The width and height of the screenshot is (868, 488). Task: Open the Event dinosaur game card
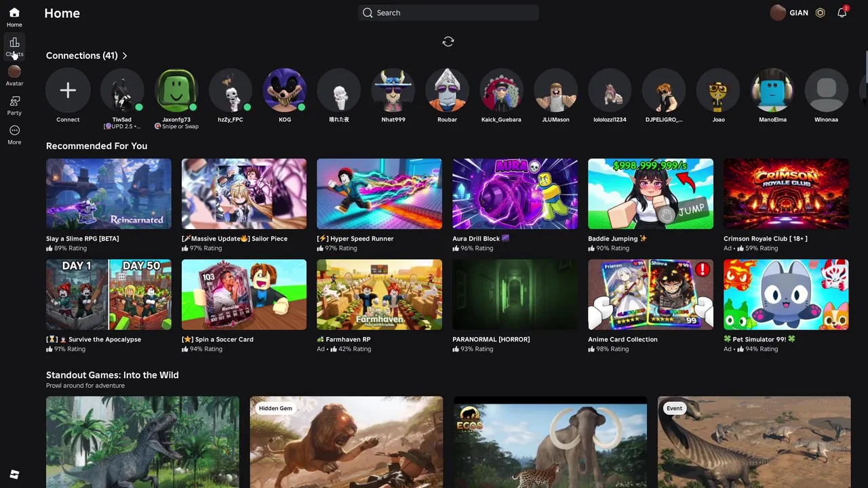754,442
